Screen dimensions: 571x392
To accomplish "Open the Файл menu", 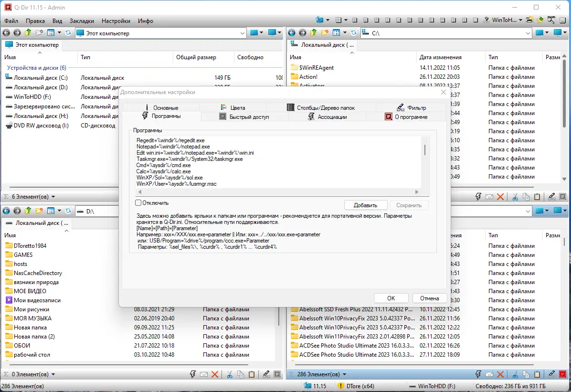I will pos(11,21).
